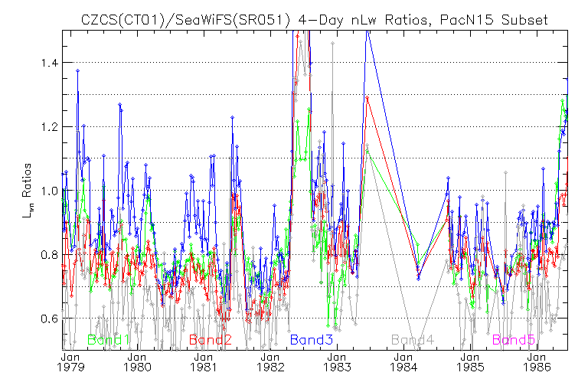Click the 1.2 y-axis tick value
The width and height of the screenshot is (588, 392).
[49, 127]
